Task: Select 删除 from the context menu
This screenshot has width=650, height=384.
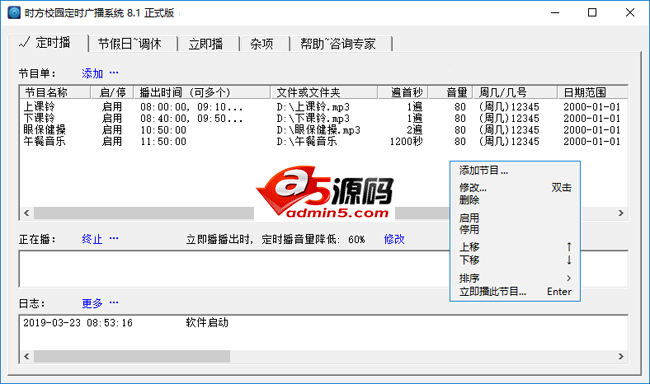Action: pyautogui.click(x=515, y=200)
